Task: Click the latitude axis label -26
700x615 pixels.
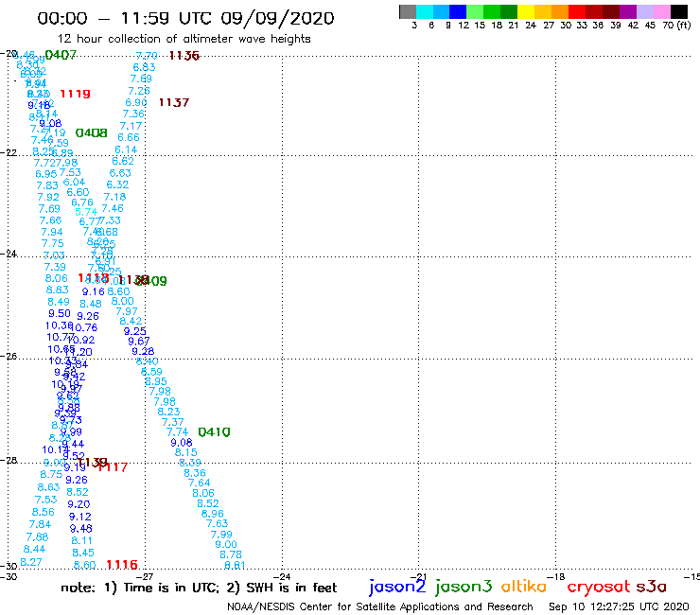Action: (9, 356)
